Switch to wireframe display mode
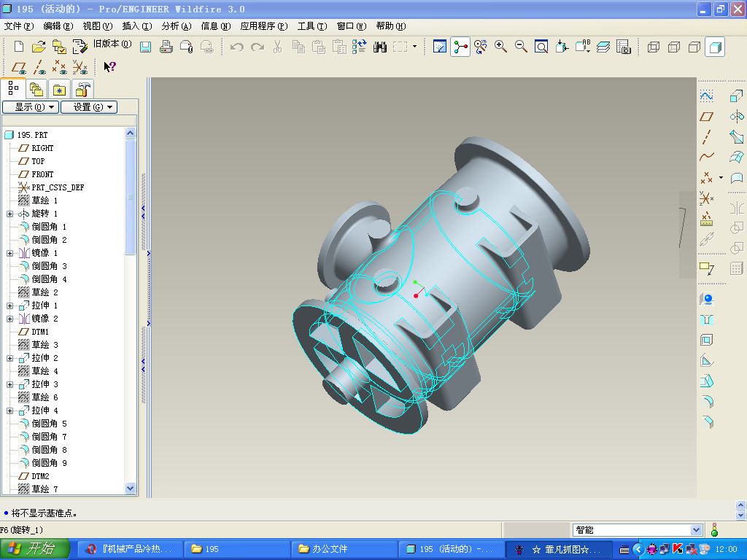This screenshot has width=747, height=560. coord(654,47)
